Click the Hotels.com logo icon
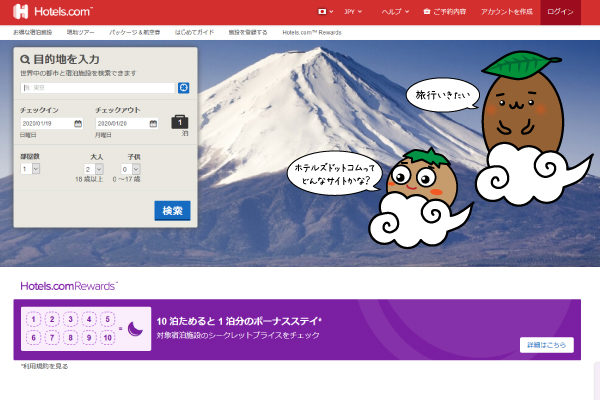600x400 pixels. [x=19, y=12]
